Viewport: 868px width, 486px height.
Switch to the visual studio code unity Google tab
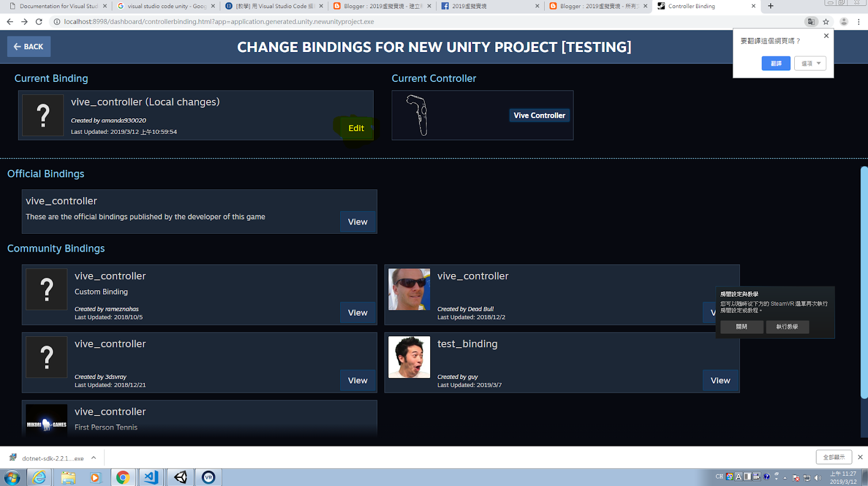(165, 6)
